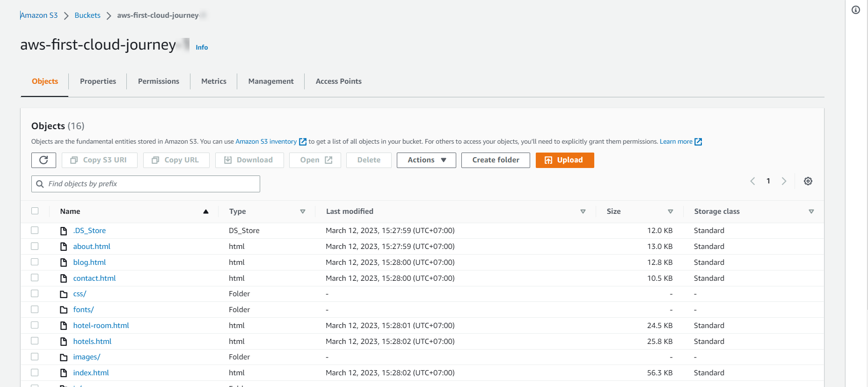The height and width of the screenshot is (387, 868).
Task: Switch to the Objects tab
Action: coord(45,81)
